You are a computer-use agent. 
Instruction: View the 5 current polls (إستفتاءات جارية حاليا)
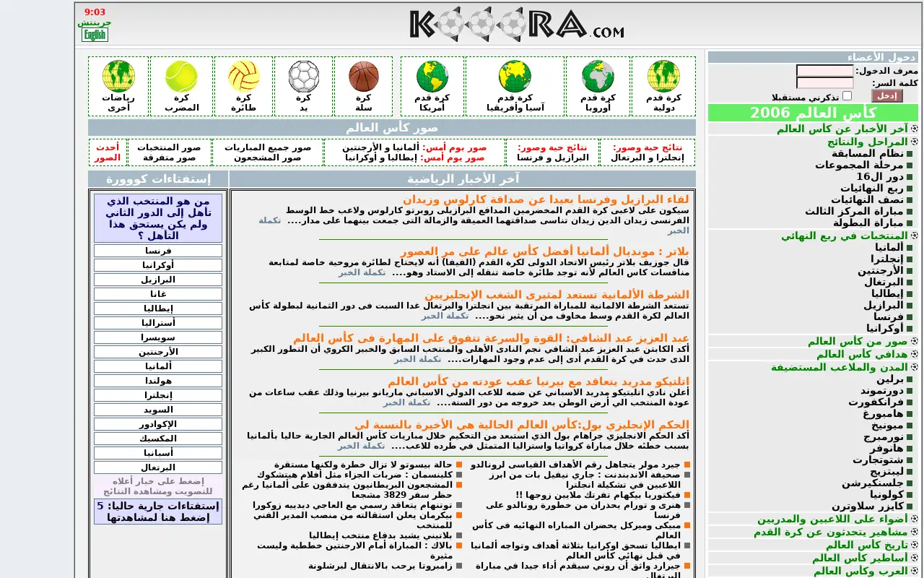click(158, 512)
